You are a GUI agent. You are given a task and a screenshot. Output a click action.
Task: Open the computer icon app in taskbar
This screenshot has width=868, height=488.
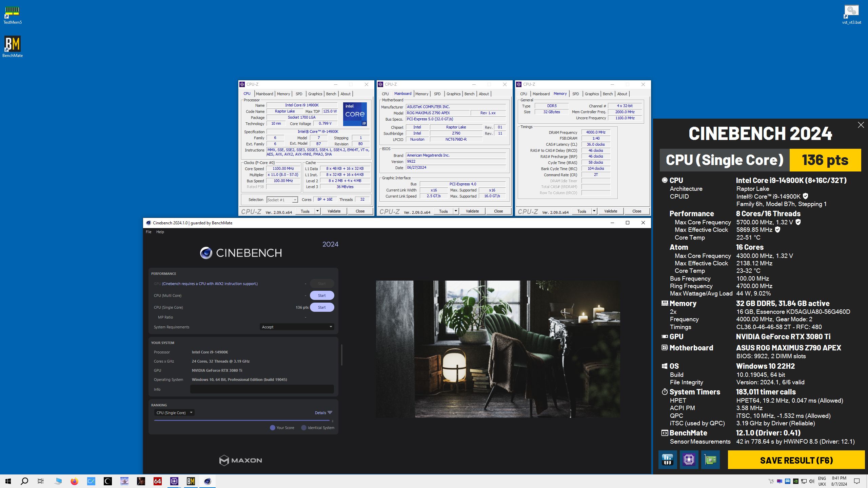point(58,481)
